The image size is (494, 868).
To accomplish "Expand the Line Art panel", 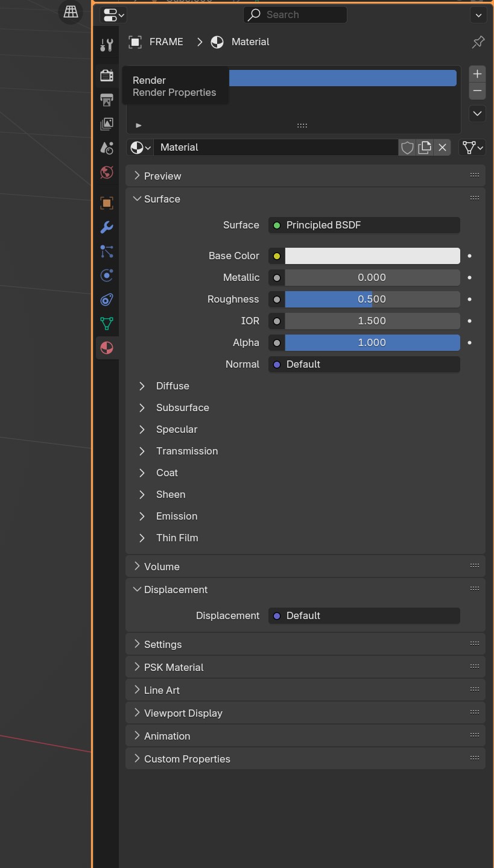I will click(x=305, y=690).
